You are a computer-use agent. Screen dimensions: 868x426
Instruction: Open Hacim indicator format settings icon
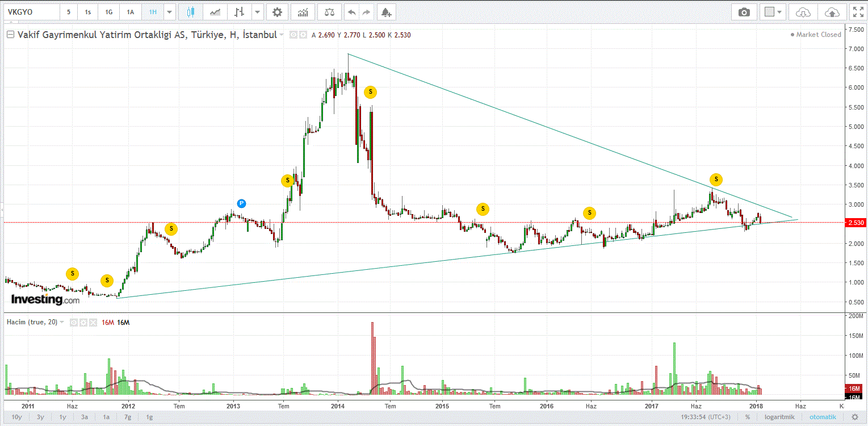[x=82, y=322]
